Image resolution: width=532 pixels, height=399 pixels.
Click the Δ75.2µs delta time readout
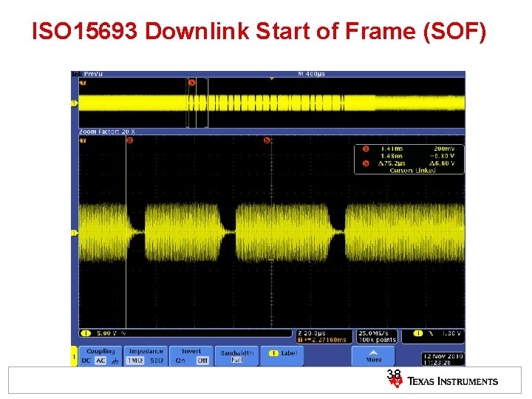(391, 163)
